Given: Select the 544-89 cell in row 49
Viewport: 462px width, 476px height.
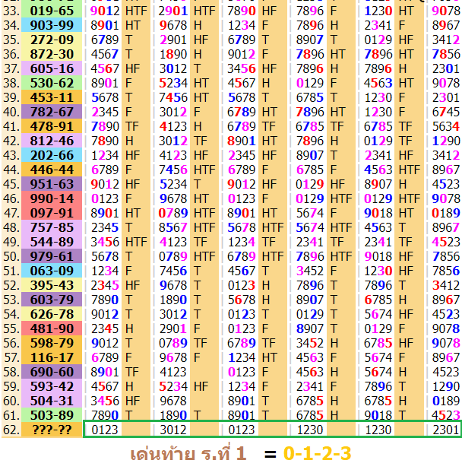Looking at the screenshot, I should tap(52, 242).
